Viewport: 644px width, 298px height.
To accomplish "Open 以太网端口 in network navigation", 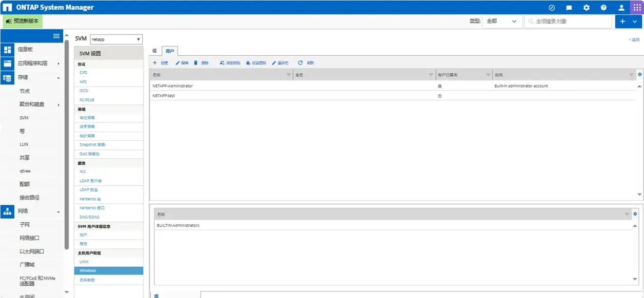I will coord(32,251).
